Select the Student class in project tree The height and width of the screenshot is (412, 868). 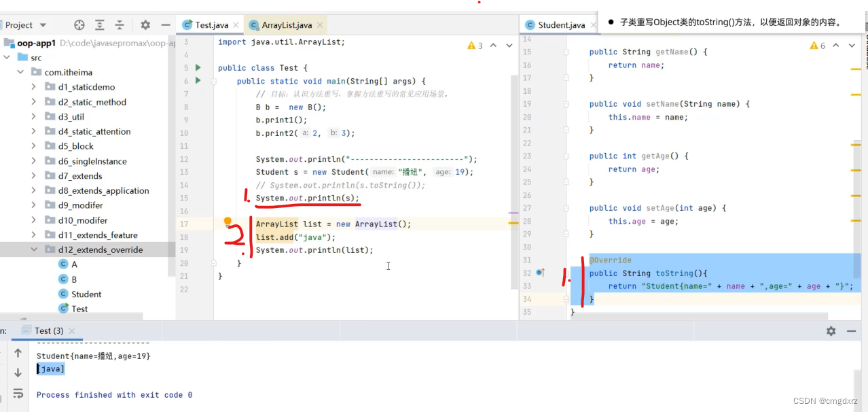pos(86,294)
